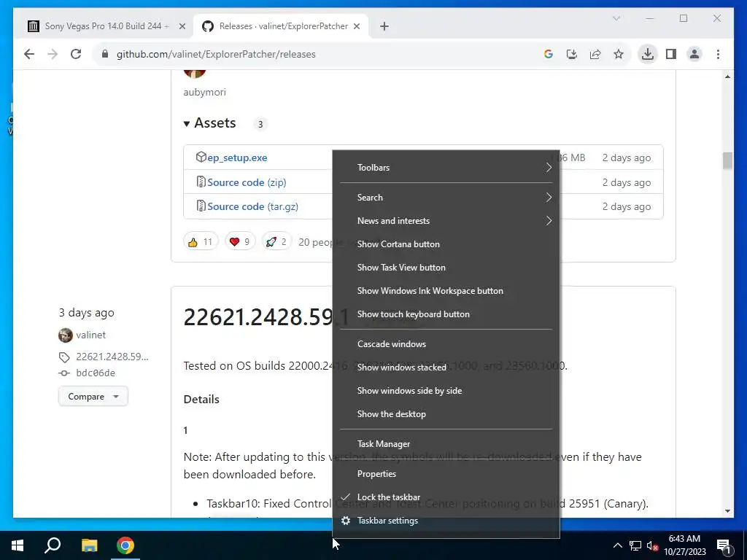The height and width of the screenshot is (560, 747).
Task: Open Chrome downloads tray icon
Action: point(648,54)
